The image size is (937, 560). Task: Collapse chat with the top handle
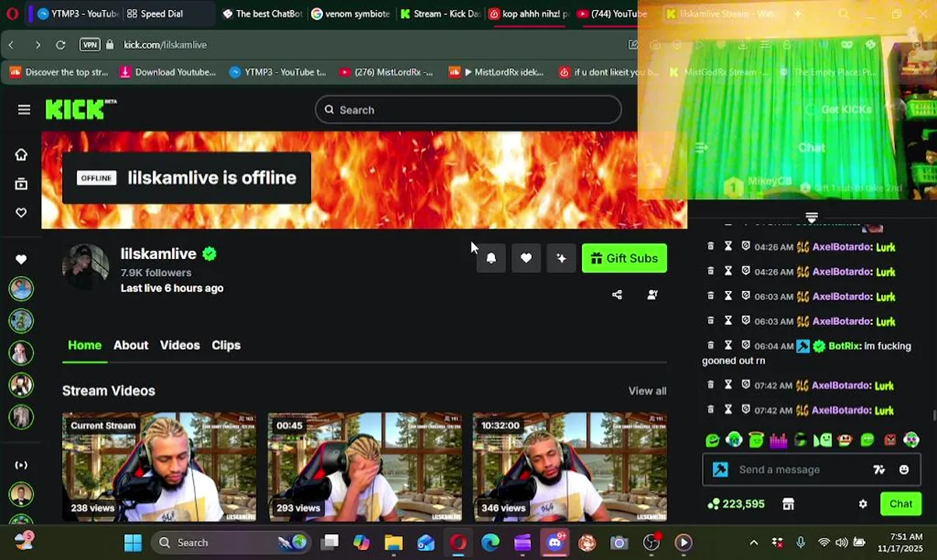point(812,217)
